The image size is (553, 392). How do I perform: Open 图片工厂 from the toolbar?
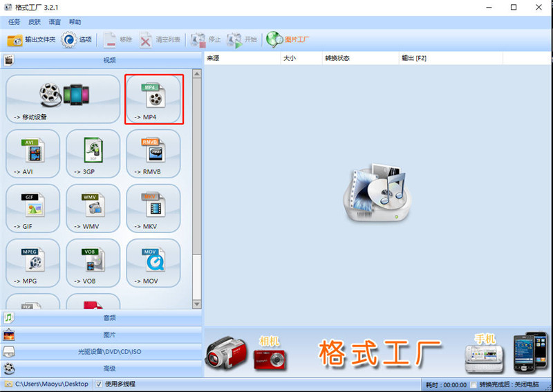288,39
